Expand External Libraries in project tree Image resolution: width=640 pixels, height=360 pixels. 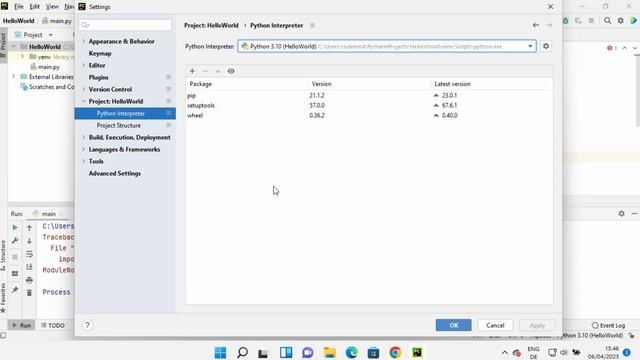pyautogui.click(x=13, y=77)
